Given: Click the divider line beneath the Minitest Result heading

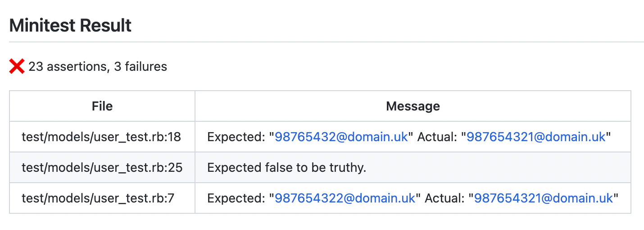Looking at the screenshot, I should point(327,42).
